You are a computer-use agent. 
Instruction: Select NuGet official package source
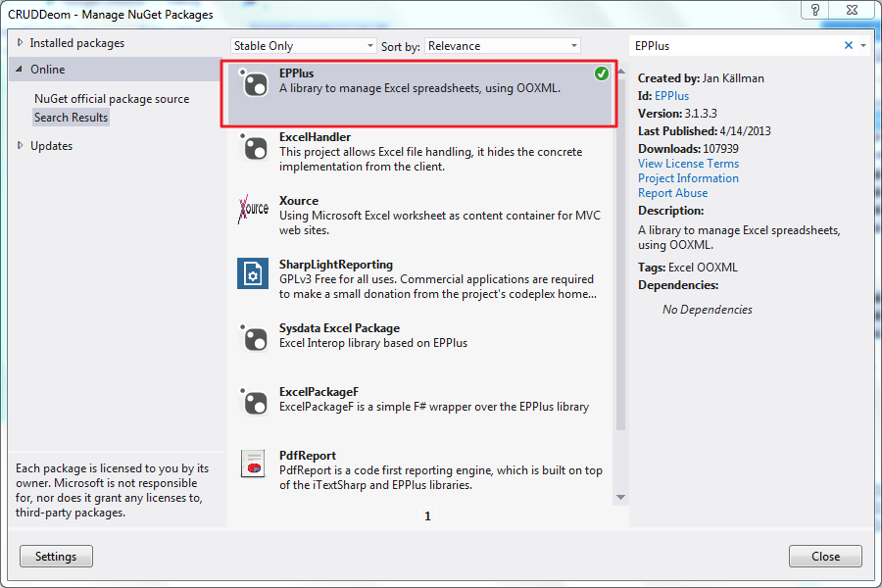[x=112, y=99]
